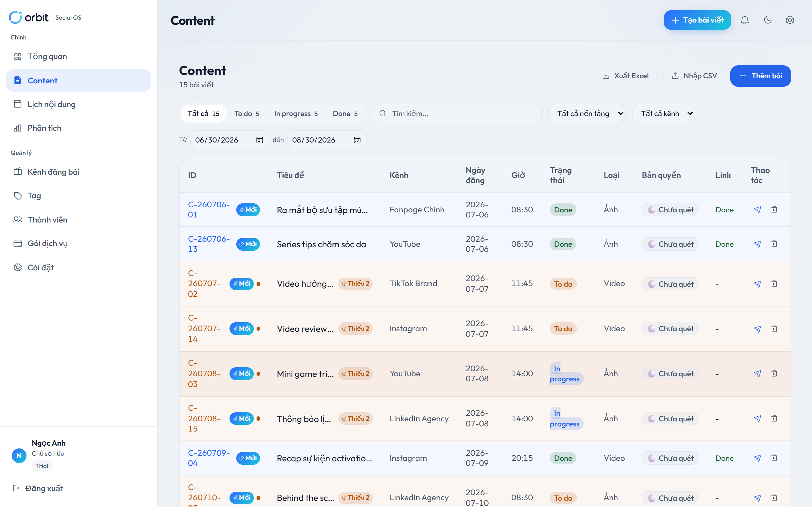
Task: Expand the Tất cả kênh dropdown
Action: tap(663, 113)
